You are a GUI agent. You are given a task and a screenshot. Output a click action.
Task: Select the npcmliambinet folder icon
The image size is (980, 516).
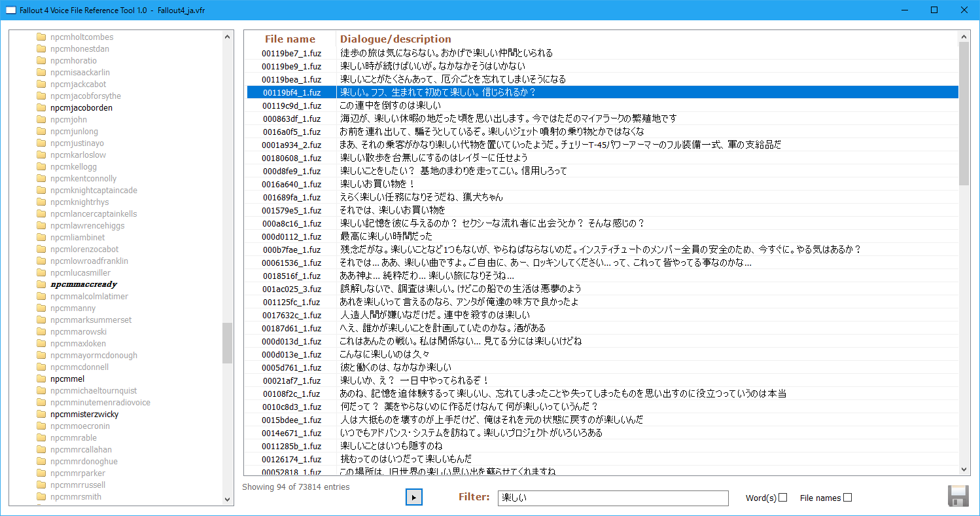pyautogui.click(x=41, y=238)
